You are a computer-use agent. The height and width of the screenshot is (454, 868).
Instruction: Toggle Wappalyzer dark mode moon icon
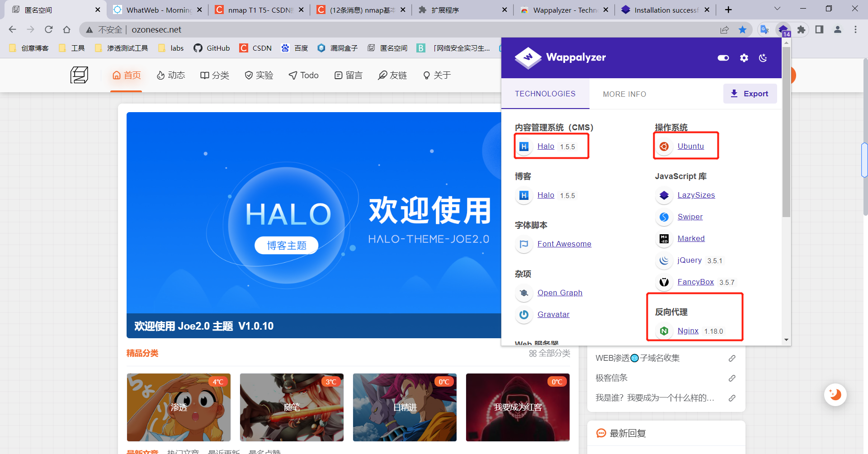click(x=763, y=58)
